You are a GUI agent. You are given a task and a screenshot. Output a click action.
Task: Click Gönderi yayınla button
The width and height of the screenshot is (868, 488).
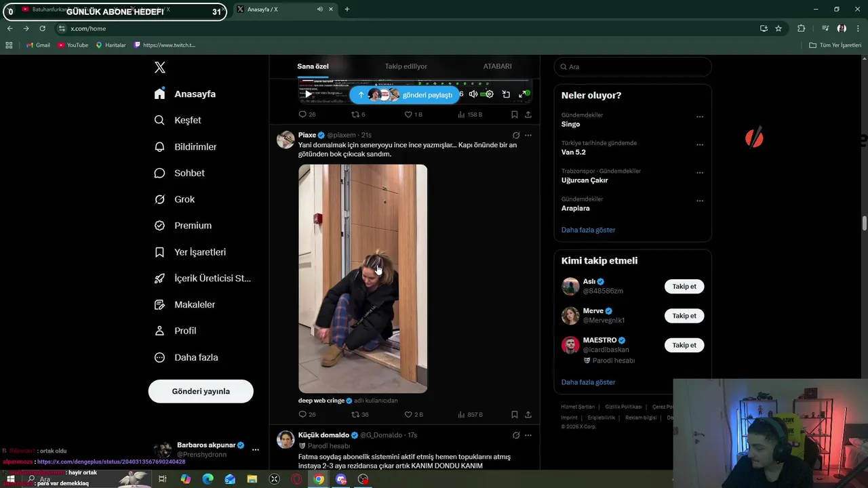coord(201,391)
